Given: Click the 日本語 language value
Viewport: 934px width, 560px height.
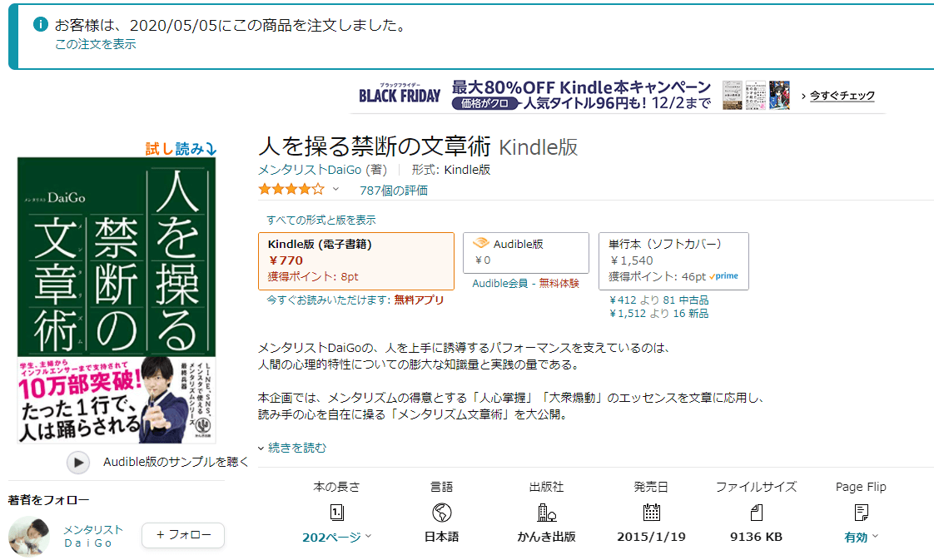Looking at the screenshot, I should [442, 537].
